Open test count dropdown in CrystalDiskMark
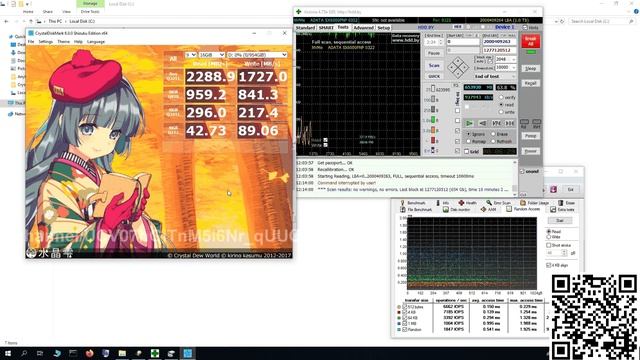Screen dimensions: 640x360 [x=191, y=55]
